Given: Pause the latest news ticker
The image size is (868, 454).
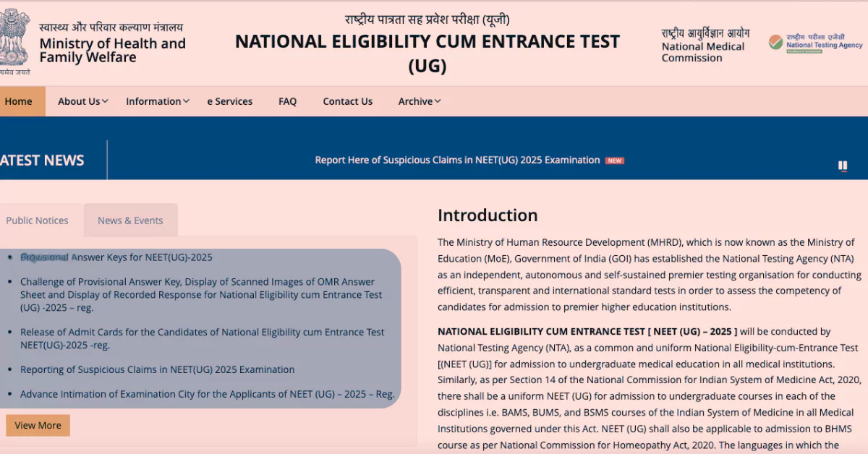Looking at the screenshot, I should click(843, 166).
